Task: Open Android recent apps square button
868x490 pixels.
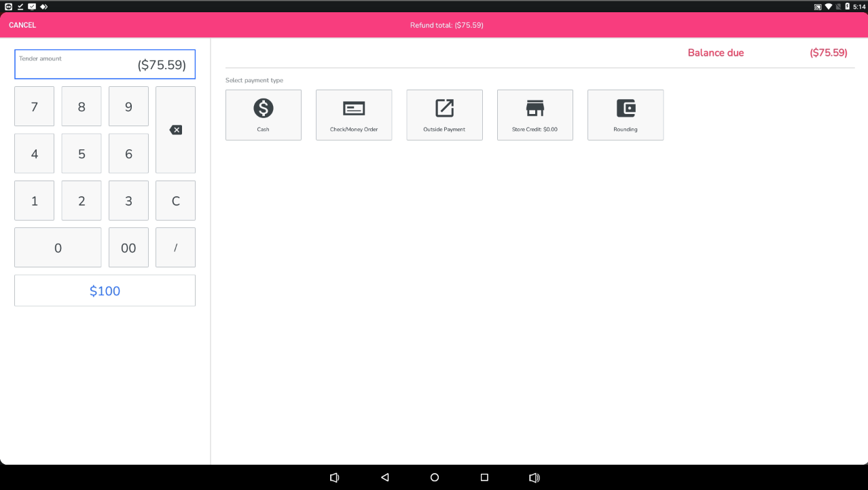Action: click(x=484, y=477)
